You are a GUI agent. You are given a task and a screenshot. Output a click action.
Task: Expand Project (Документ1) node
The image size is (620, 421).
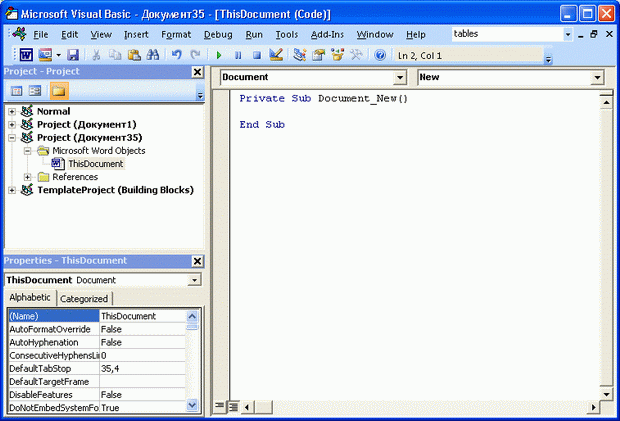(12, 125)
